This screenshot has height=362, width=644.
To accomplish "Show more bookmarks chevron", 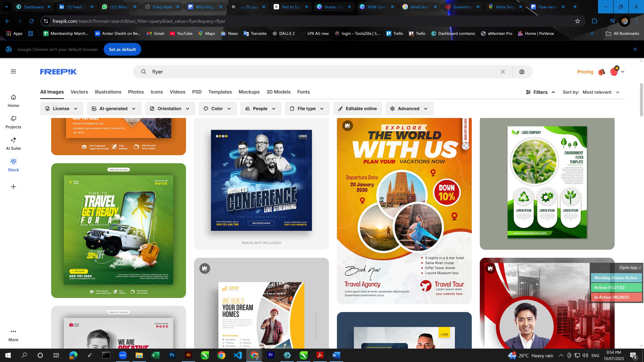I will (592, 34).
